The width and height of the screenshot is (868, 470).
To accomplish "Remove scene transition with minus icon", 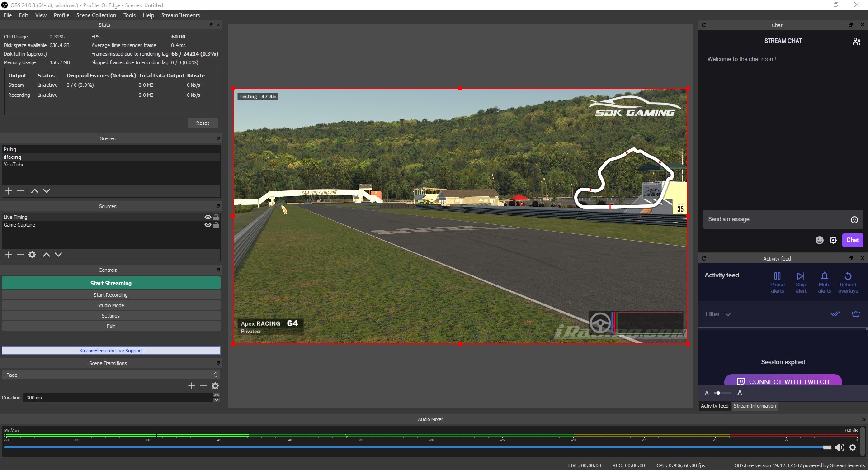I will [203, 386].
